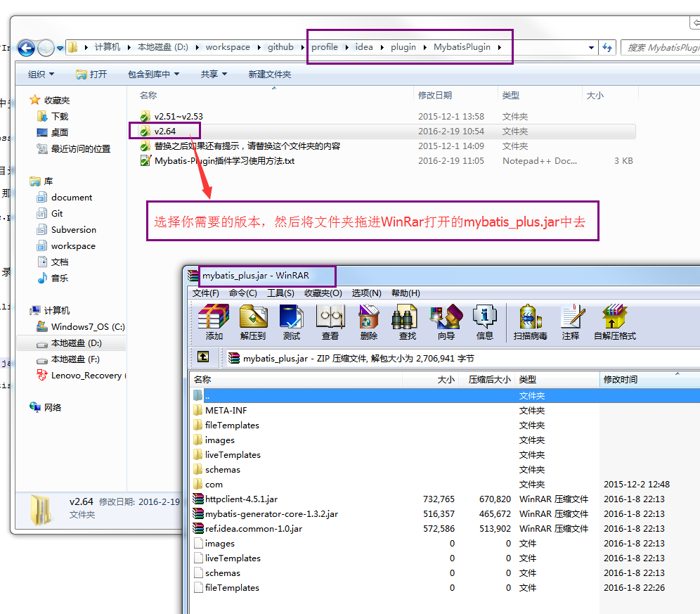Open the WinRAR Options (选项) menu
Image resolution: width=700 pixels, height=614 pixels.
[366, 293]
